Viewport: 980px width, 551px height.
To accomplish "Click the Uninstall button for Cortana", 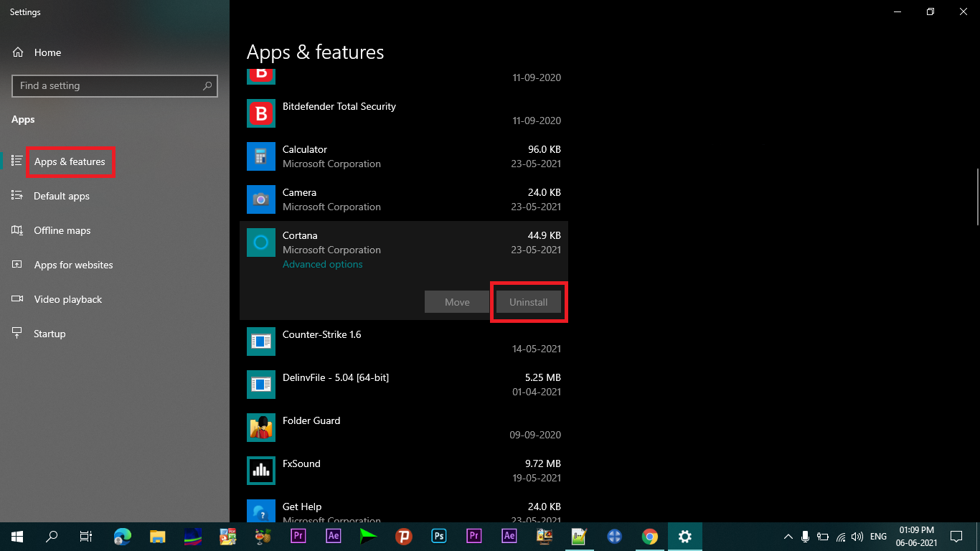I will point(529,302).
